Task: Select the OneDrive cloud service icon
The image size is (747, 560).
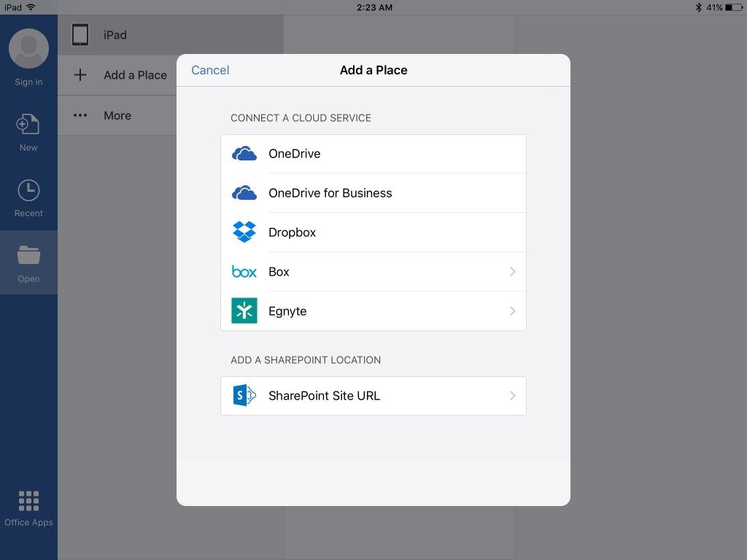Action: [x=244, y=153]
